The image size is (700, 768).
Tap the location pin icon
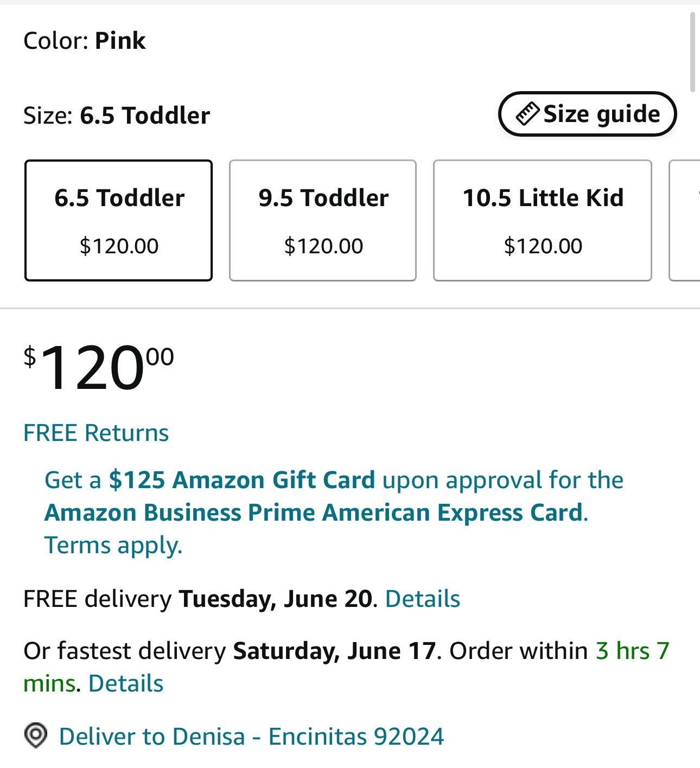pos(36,736)
